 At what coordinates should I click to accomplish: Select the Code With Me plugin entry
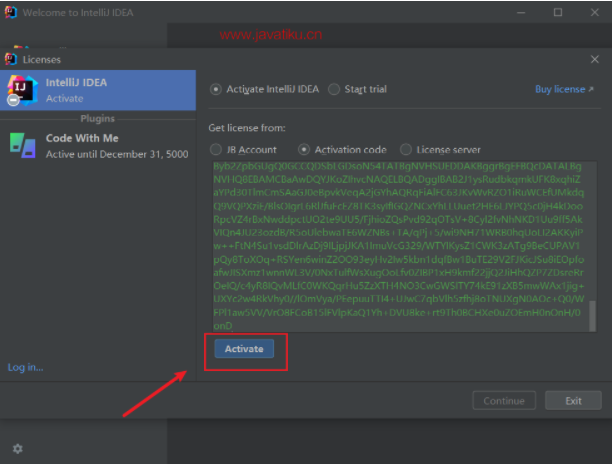coord(98,146)
